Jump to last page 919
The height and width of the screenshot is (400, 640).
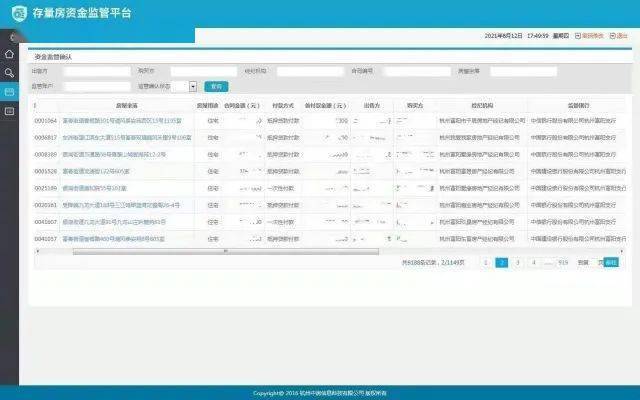click(x=563, y=262)
